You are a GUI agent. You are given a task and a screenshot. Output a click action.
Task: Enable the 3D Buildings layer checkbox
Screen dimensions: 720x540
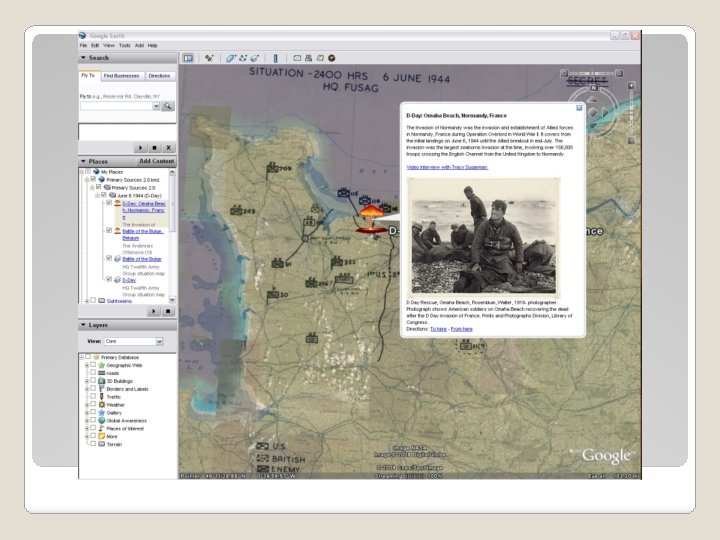pyautogui.click(x=93, y=381)
